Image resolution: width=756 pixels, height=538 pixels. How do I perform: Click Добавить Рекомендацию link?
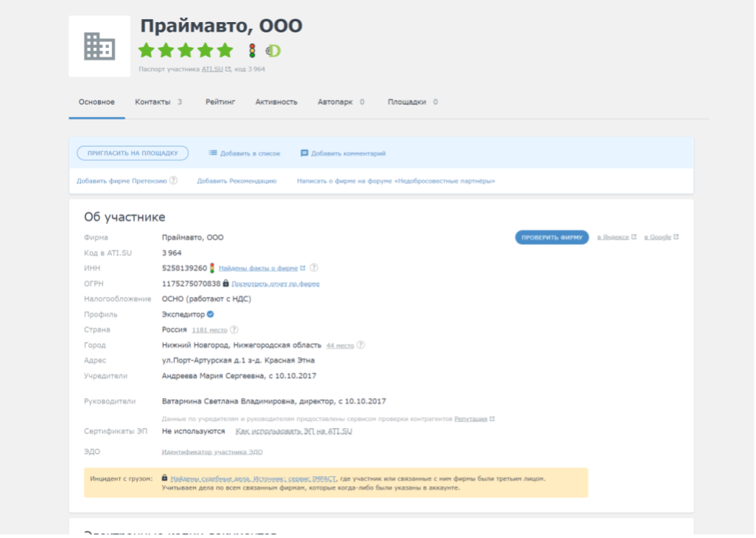point(237,181)
